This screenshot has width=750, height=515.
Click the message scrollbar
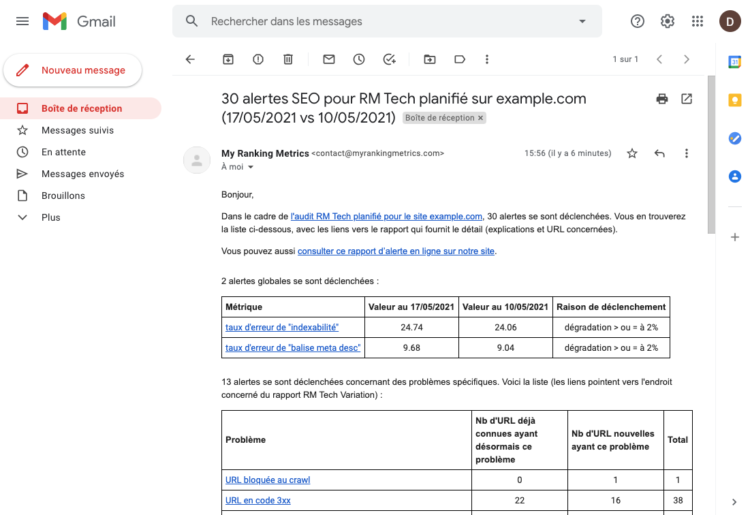pyautogui.click(x=711, y=154)
